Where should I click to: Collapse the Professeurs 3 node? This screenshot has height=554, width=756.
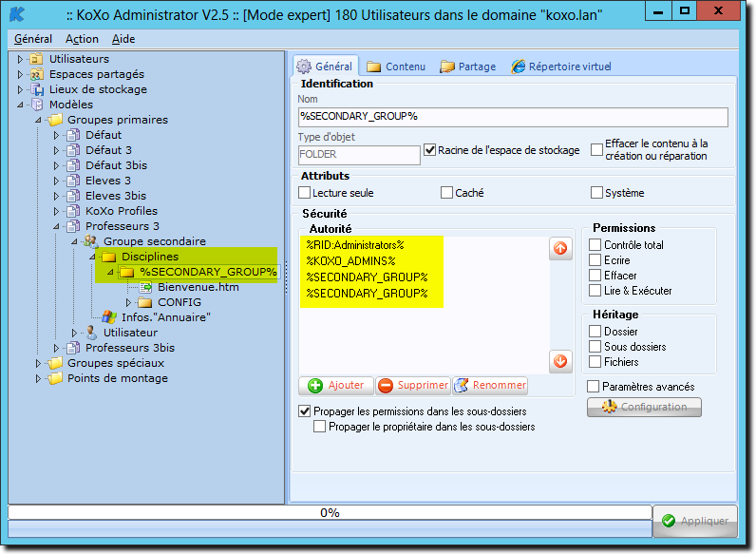pyautogui.click(x=56, y=226)
